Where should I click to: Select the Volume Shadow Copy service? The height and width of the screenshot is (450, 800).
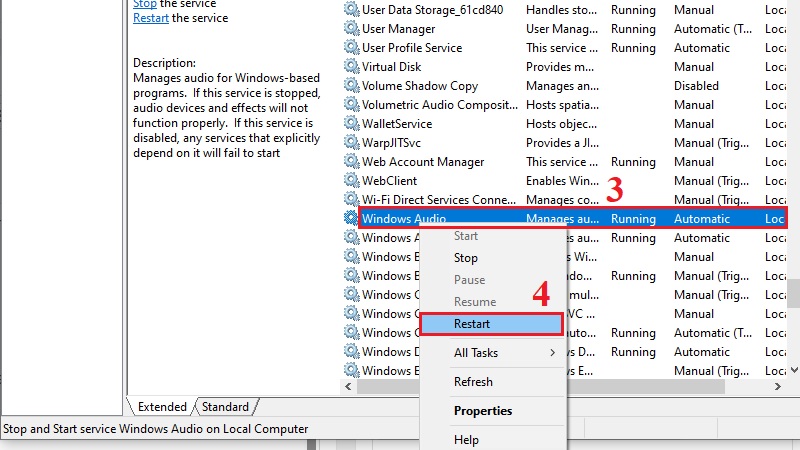pyautogui.click(x=420, y=85)
